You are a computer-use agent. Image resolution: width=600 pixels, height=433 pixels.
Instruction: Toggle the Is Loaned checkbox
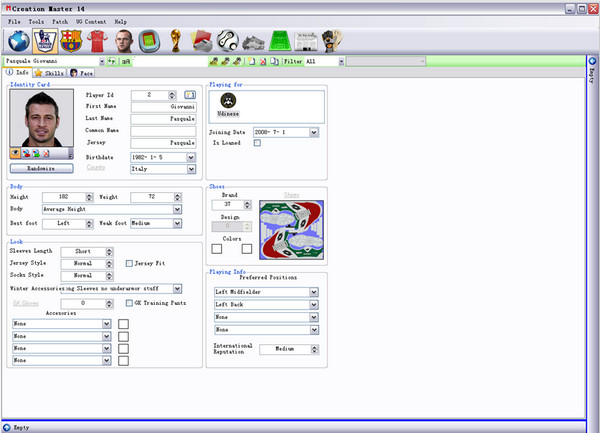(257, 143)
